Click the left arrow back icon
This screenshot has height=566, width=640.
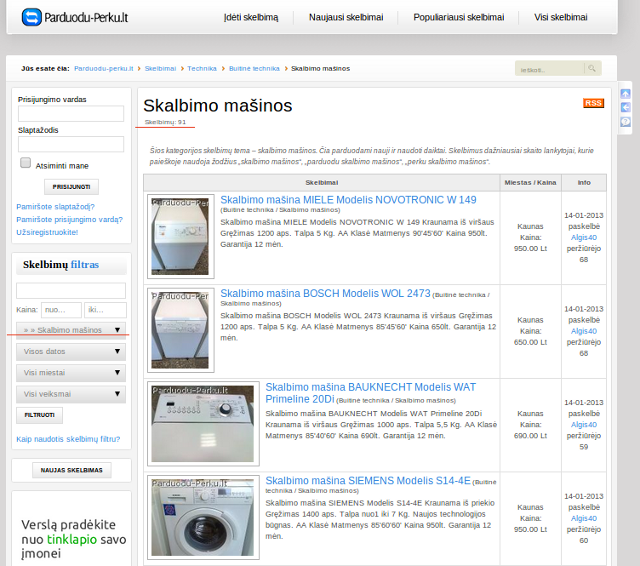[625, 107]
